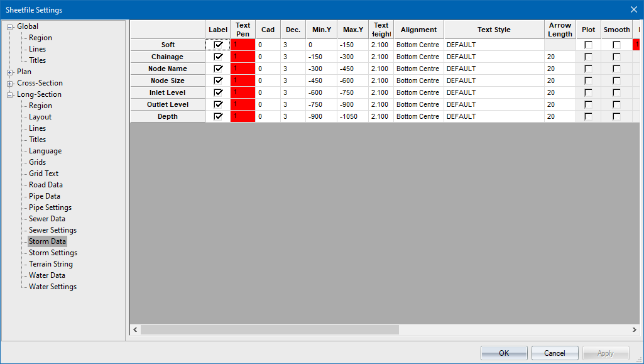
Task: Close the Sheetfile Settings dialog
Action: pyautogui.click(x=633, y=9)
